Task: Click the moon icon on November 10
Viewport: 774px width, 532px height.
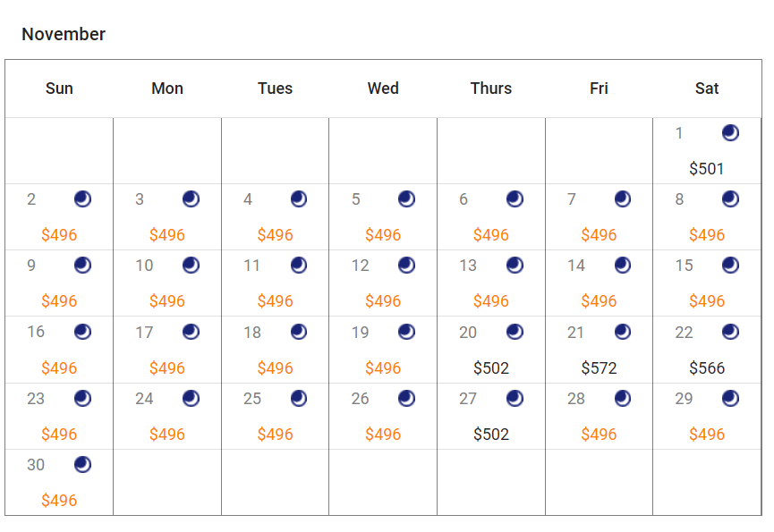Action: pyautogui.click(x=191, y=265)
